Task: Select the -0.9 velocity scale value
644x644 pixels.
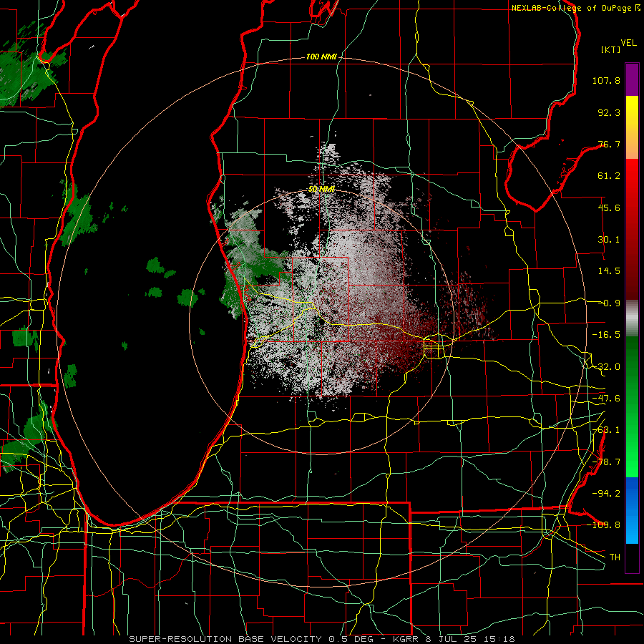Action: point(610,303)
